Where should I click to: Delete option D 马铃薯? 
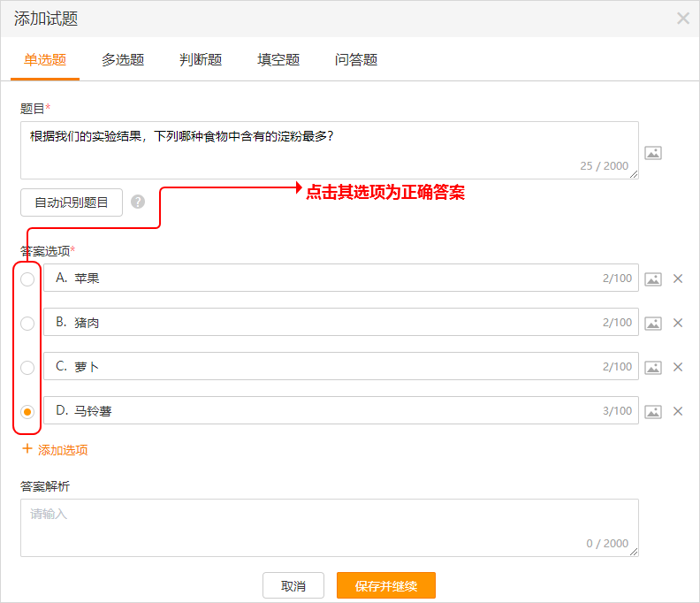click(678, 411)
